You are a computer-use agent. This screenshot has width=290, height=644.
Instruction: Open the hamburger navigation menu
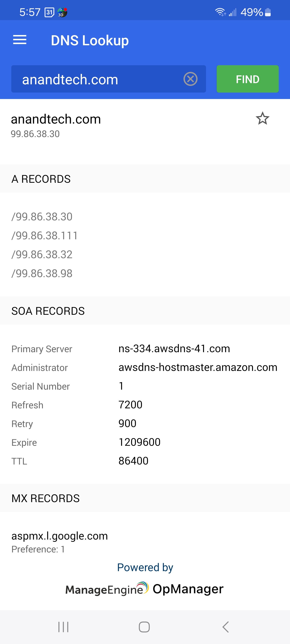[20, 40]
